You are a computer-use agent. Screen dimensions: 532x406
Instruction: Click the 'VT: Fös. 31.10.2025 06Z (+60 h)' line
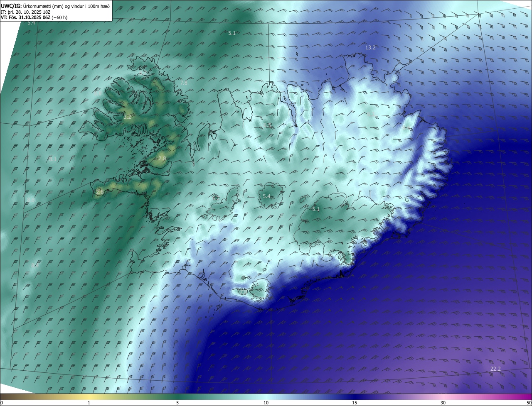(x=34, y=17)
